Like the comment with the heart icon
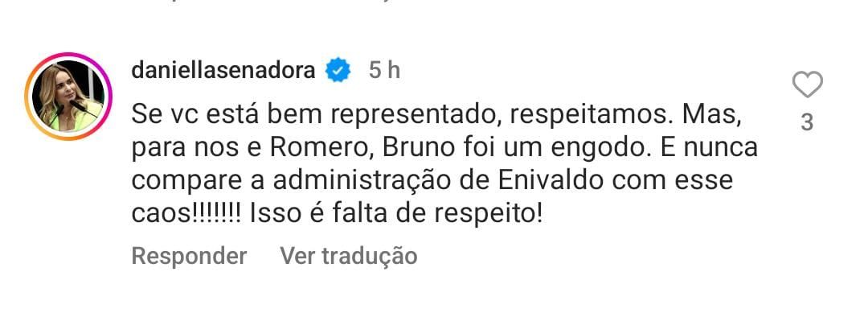868x309 pixels. [807, 84]
